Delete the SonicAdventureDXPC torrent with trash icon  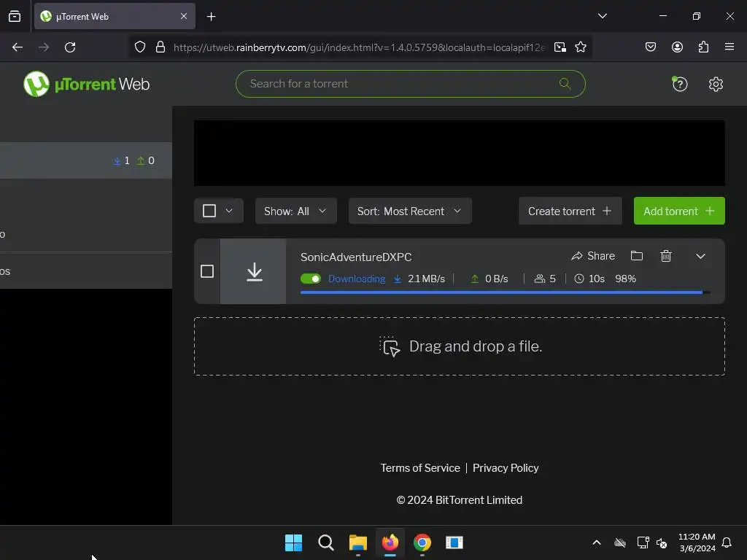666,256
